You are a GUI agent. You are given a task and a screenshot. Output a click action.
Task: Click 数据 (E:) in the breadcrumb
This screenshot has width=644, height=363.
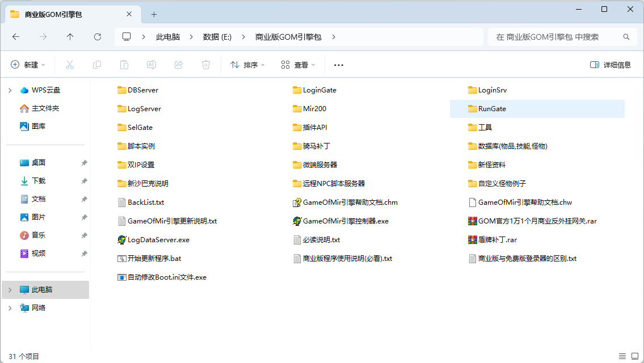(217, 37)
